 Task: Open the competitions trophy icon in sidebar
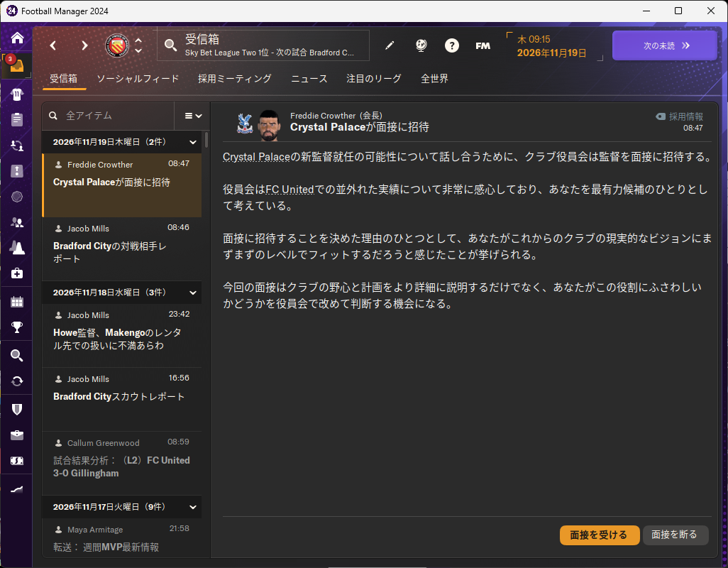click(17, 327)
